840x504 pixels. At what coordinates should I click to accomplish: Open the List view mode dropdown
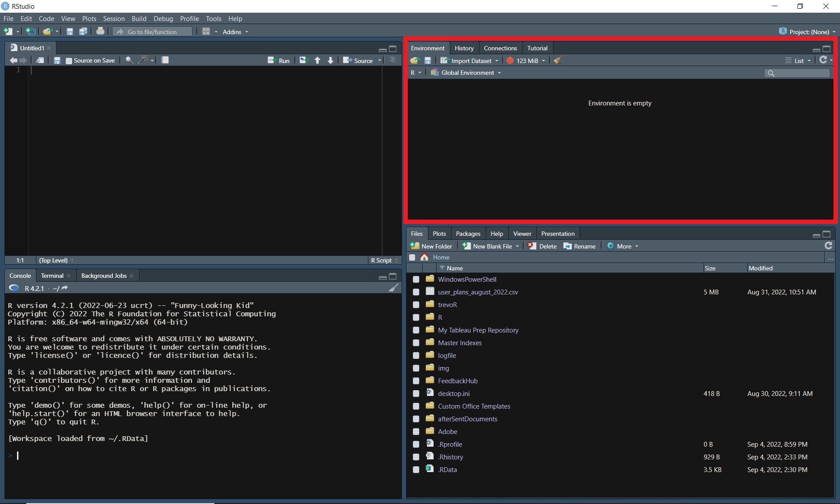coord(798,61)
